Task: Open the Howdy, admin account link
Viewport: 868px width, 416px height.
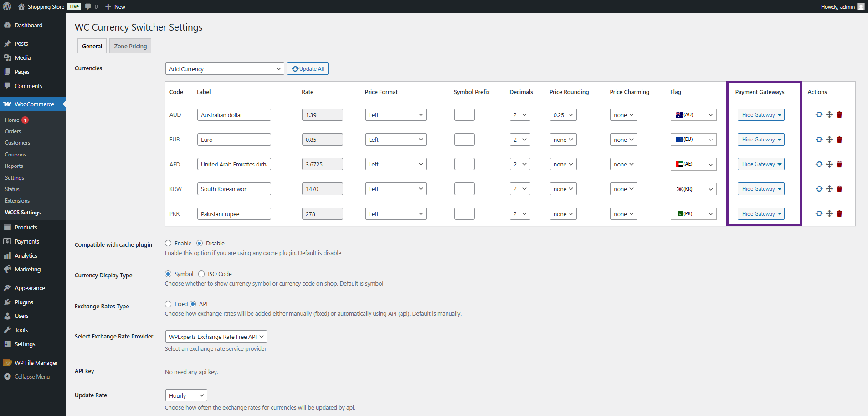Action: [842, 6]
